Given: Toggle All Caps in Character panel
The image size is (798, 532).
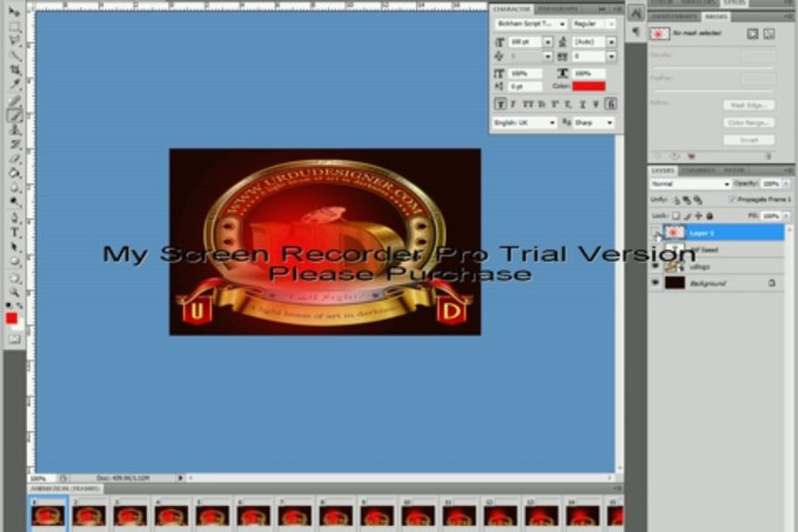Looking at the screenshot, I should [x=528, y=104].
